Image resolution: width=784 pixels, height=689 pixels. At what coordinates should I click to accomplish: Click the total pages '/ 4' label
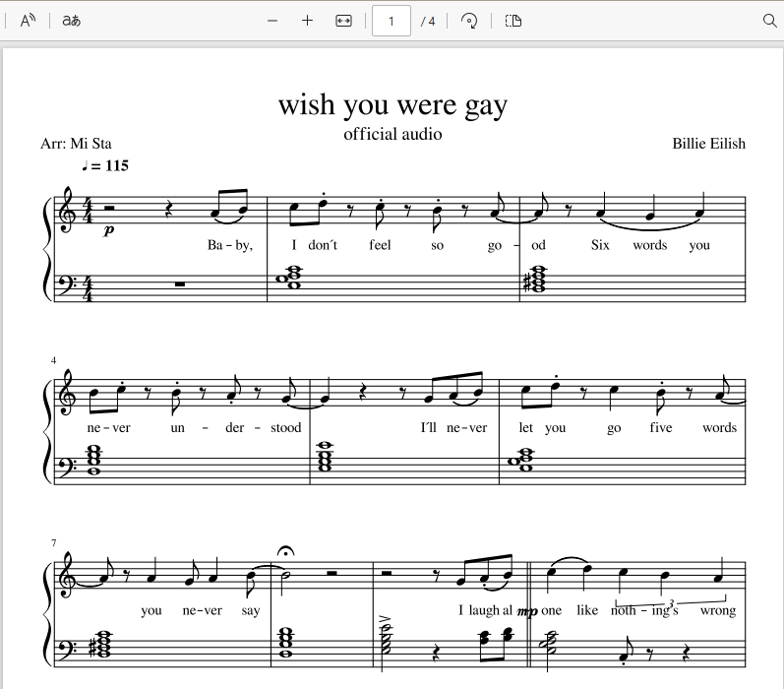tap(428, 21)
